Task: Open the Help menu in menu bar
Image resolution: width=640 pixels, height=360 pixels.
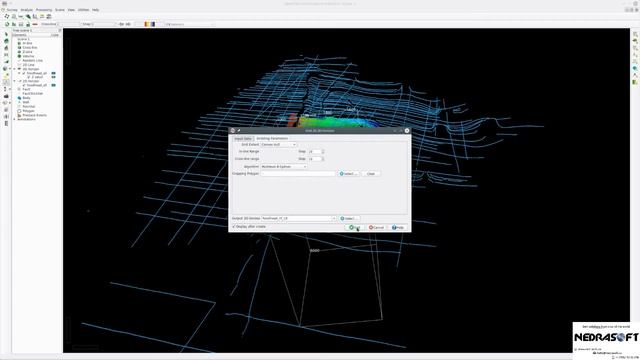Action: pyautogui.click(x=96, y=10)
